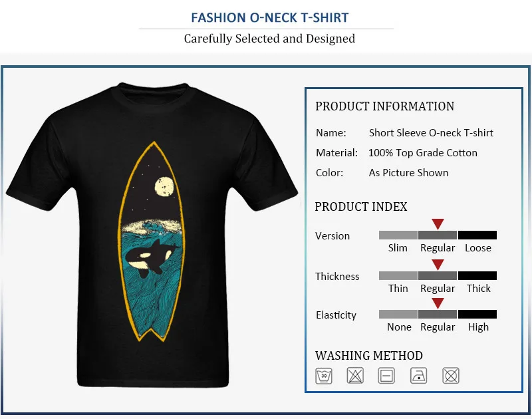
Task: Click the red arrow above Version bar
Action: pos(438,224)
